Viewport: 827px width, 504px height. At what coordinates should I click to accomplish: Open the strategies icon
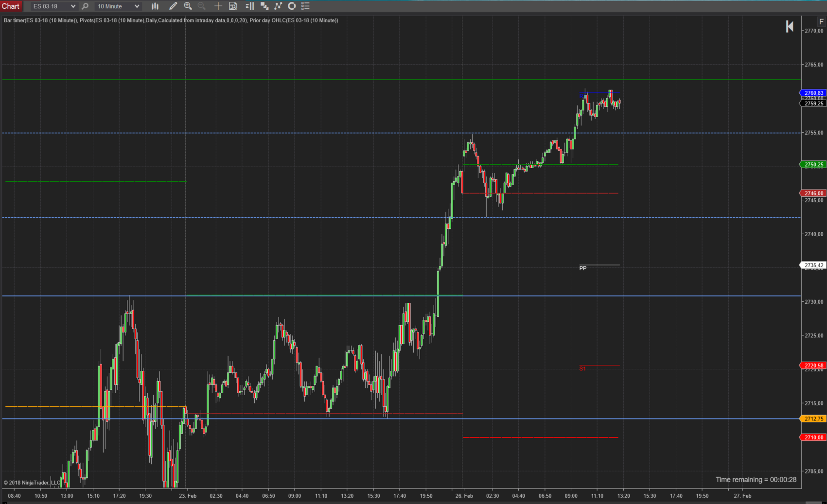[x=292, y=6]
